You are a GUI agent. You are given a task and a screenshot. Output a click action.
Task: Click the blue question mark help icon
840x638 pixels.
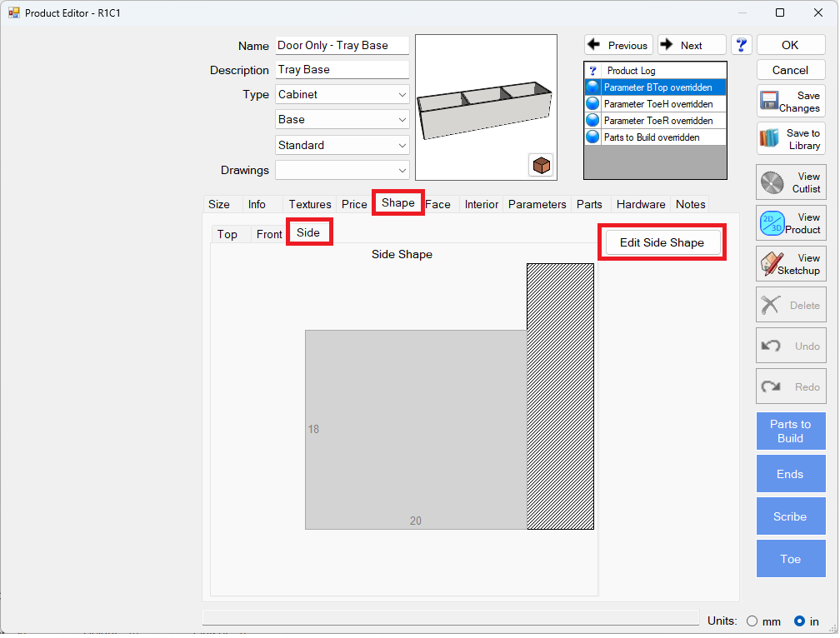pyautogui.click(x=742, y=45)
